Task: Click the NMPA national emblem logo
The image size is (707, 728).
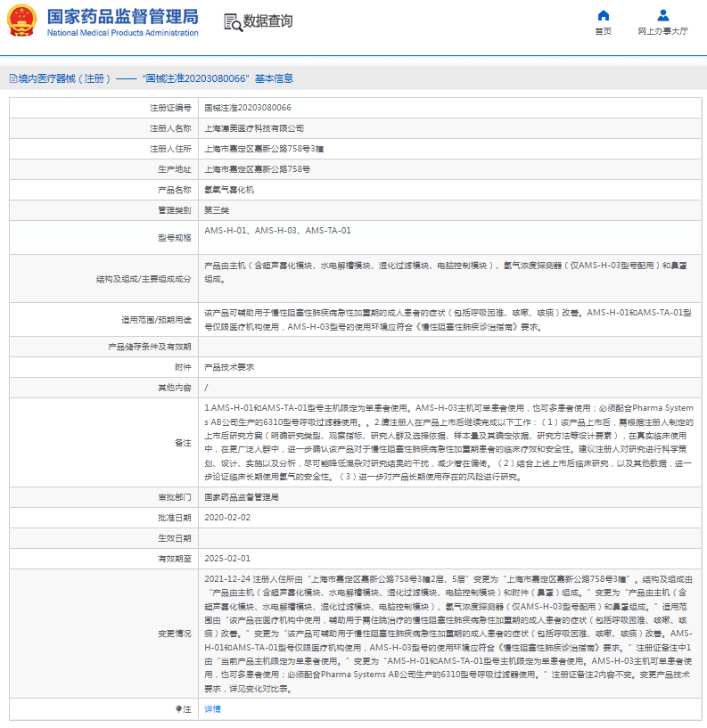Action: pos(22,21)
